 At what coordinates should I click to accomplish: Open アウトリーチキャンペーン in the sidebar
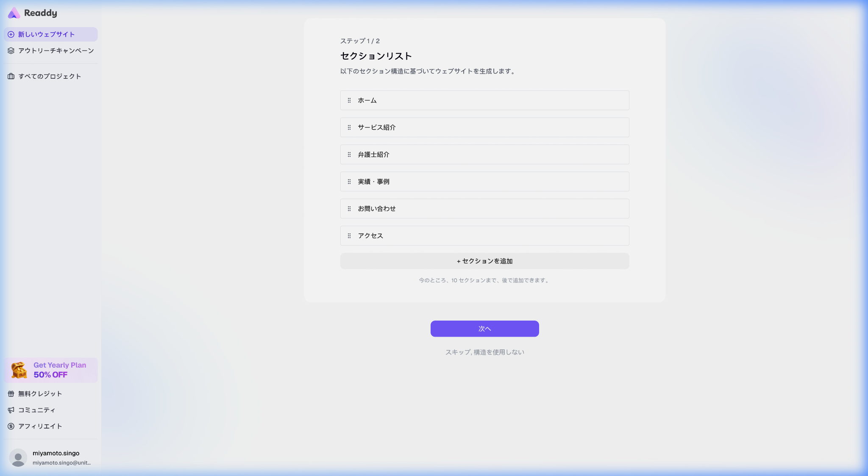click(51, 50)
